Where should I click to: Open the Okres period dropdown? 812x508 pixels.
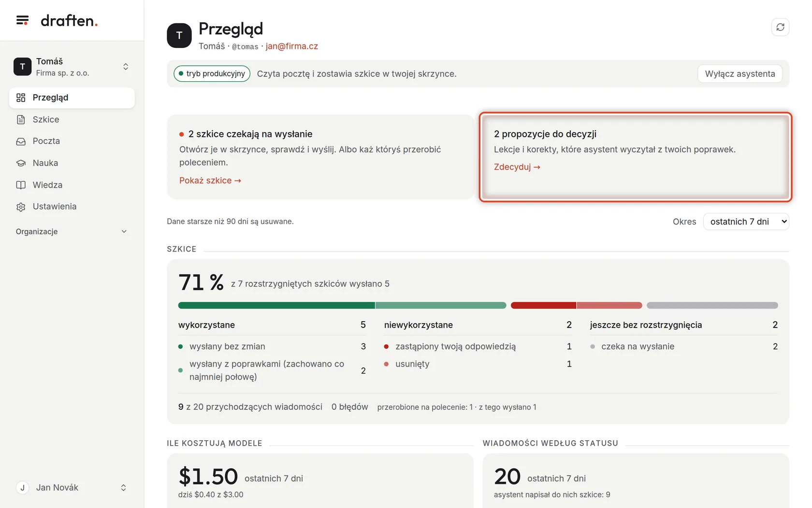tap(746, 222)
